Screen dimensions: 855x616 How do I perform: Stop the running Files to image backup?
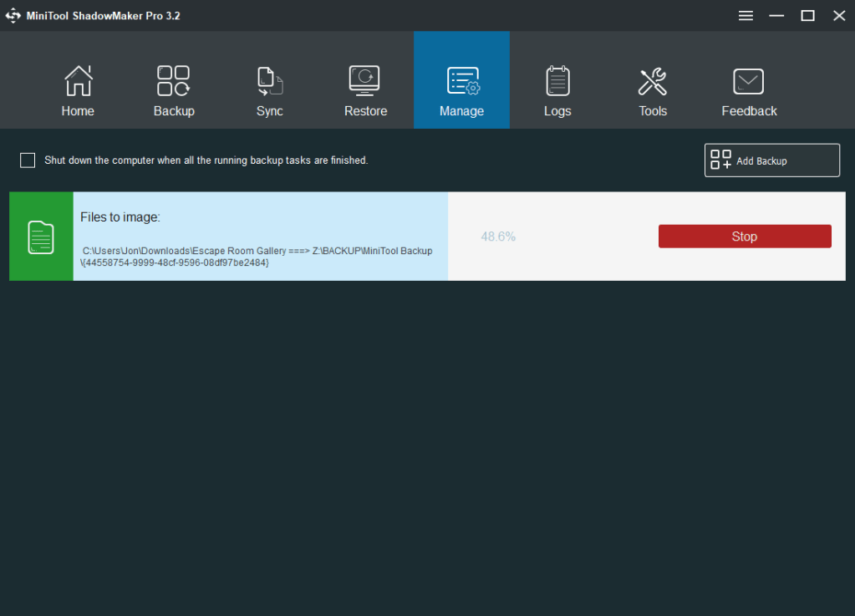[x=744, y=236]
